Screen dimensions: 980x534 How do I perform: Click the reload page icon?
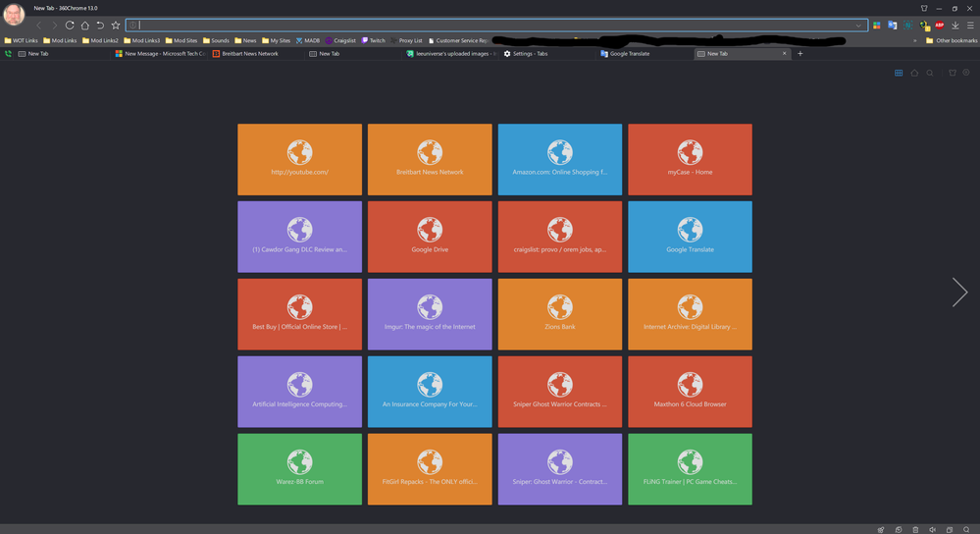(x=70, y=25)
